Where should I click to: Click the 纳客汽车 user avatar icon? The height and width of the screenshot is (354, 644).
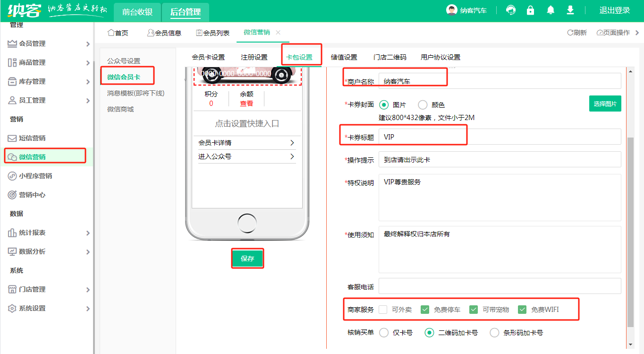[x=452, y=10]
